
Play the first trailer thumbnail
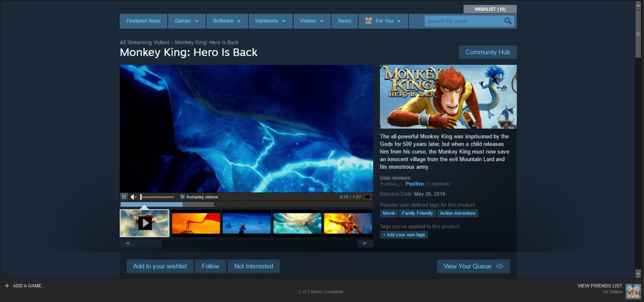click(145, 223)
